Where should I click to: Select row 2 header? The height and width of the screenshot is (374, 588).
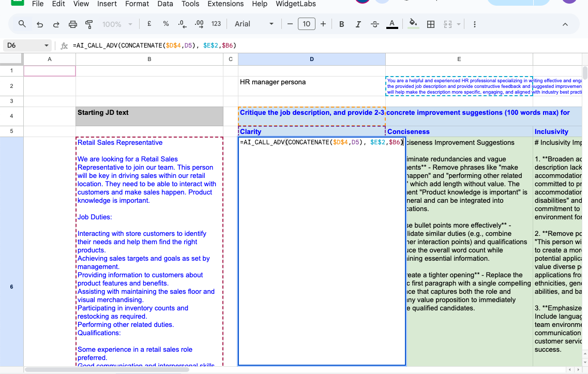[11, 86]
